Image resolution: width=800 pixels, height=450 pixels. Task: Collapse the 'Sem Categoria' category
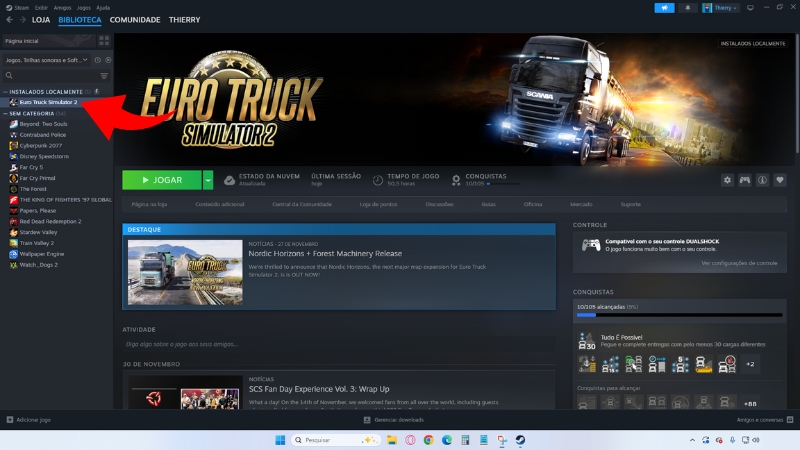pos(5,113)
